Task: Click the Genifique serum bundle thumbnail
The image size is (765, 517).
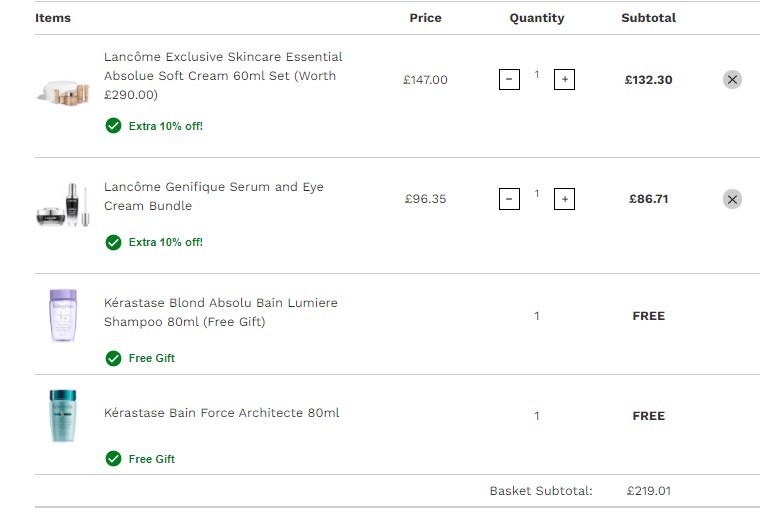Action: pos(63,205)
